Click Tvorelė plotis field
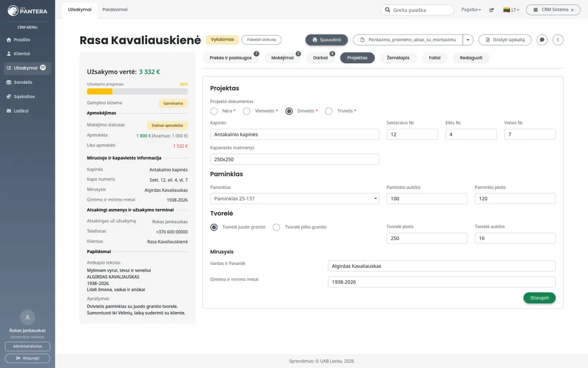The height and width of the screenshot is (368, 588). point(427,238)
